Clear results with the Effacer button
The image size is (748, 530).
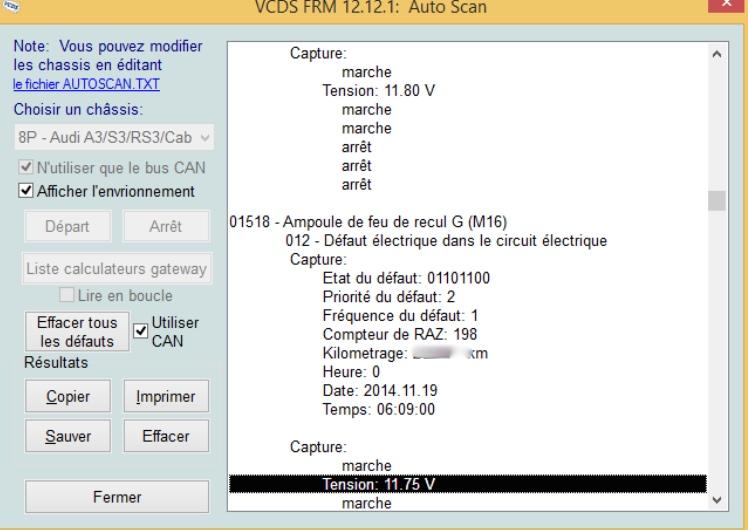(166, 436)
